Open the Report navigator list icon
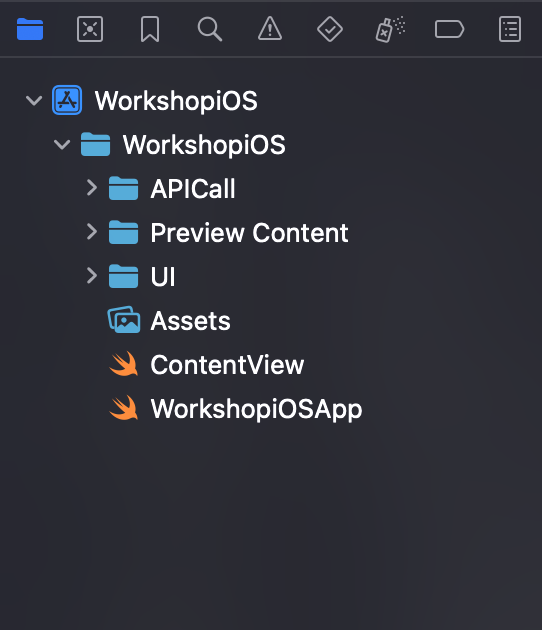The height and width of the screenshot is (630, 542). (510, 29)
